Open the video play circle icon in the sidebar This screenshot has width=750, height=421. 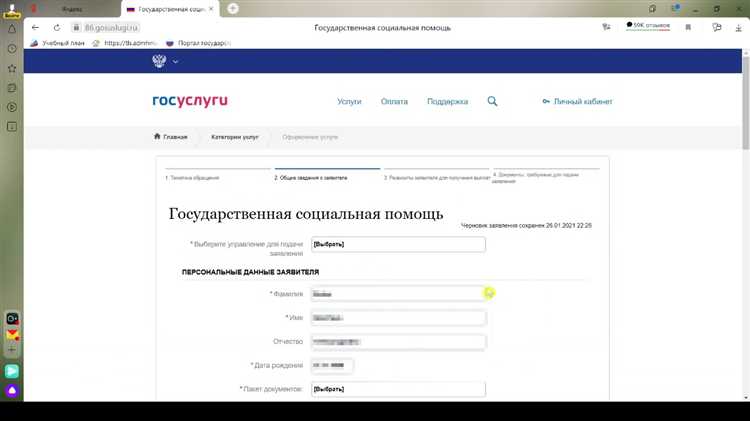click(x=12, y=107)
